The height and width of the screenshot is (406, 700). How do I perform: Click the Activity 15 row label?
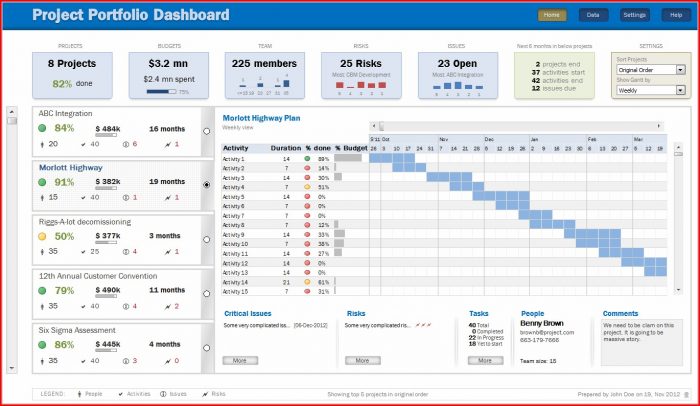(235, 292)
